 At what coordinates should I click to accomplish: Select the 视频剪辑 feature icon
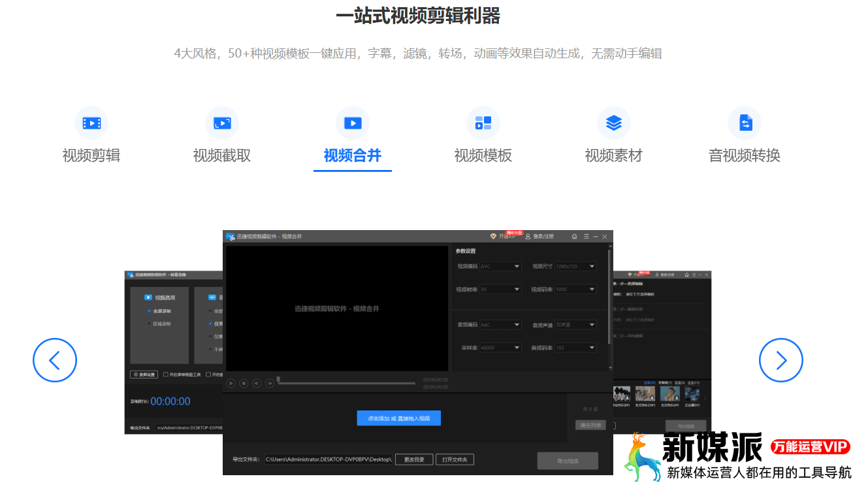tap(91, 123)
